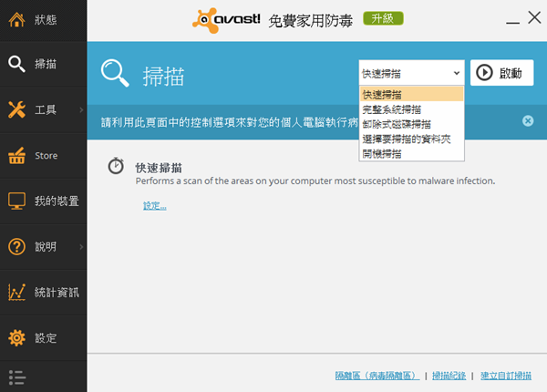The width and height of the screenshot is (547, 392).
Task: Choose 完整系統掃描 from the dropdown list
Action: click(x=412, y=109)
